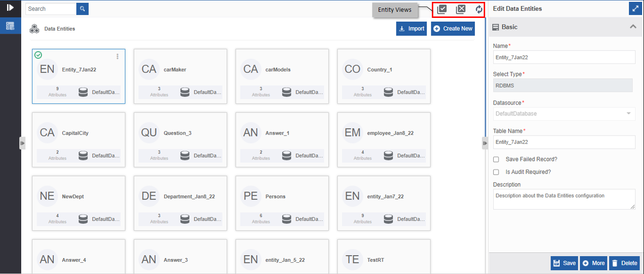Expand the Edit Data Entities panel fullscreen
This screenshot has height=274, width=644.
[x=635, y=8]
